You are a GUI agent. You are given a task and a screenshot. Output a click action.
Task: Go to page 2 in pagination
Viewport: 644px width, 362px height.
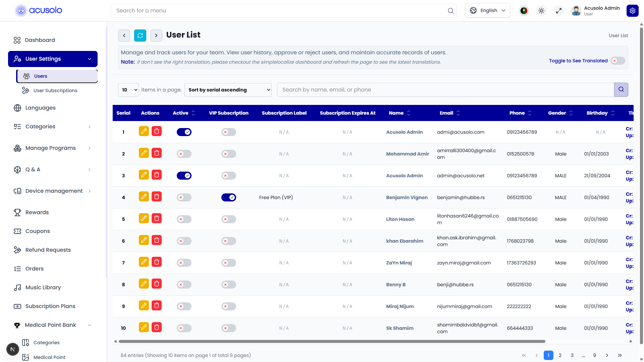pyautogui.click(x=560, y=355)
